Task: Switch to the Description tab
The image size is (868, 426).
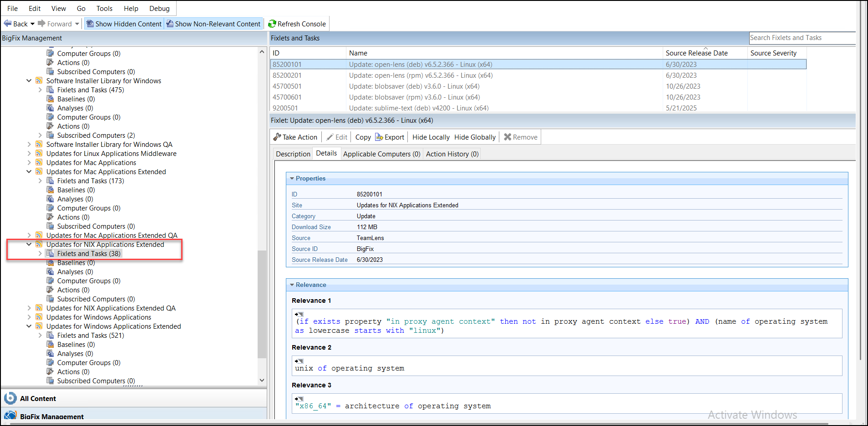Action: click(x=293, y=154)
